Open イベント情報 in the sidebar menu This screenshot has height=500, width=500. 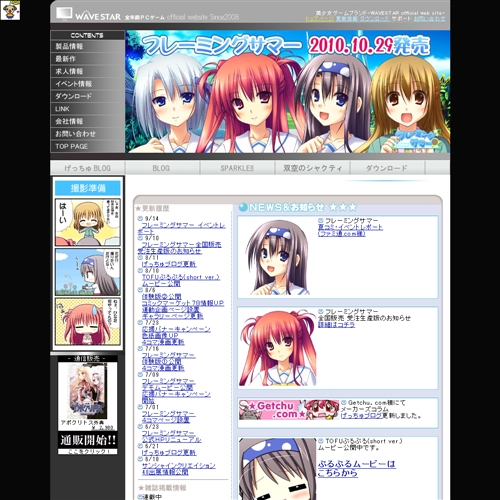coord(87,84)
